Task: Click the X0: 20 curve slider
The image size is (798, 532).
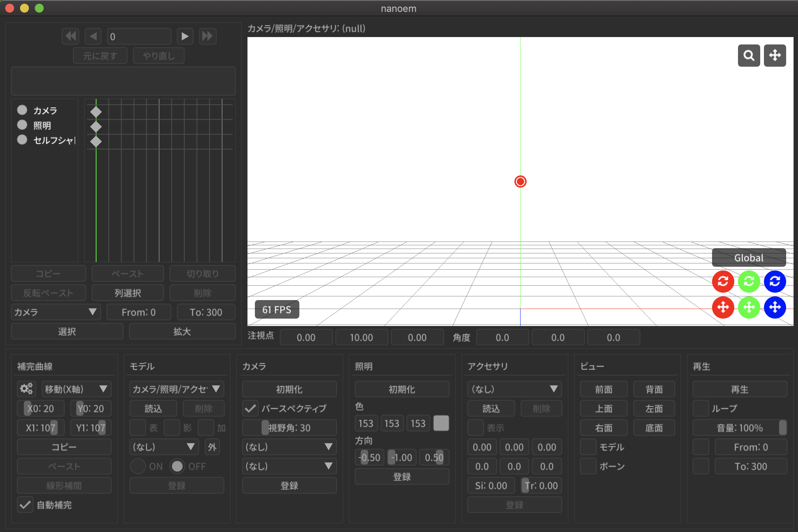Action: tap(41, 408)
